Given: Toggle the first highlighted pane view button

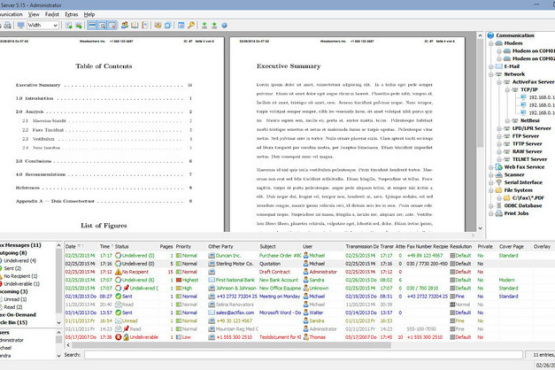Looking at the screenshot, I should 92,25.
